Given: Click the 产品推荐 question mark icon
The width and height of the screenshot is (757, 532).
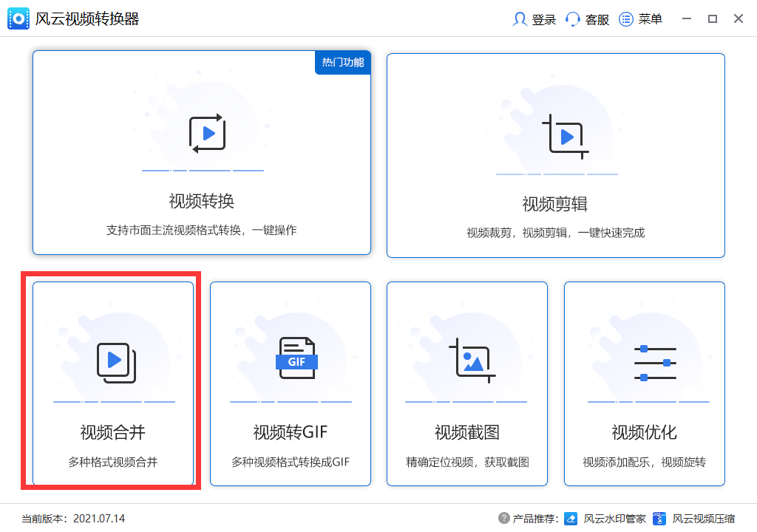Looking at the screenshot, I should (x=503, y=518).
